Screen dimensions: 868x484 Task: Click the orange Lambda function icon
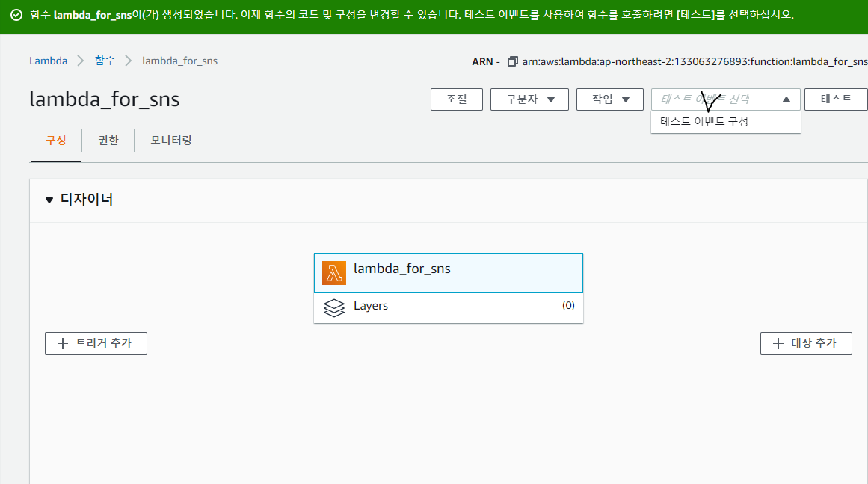point(333,273)
